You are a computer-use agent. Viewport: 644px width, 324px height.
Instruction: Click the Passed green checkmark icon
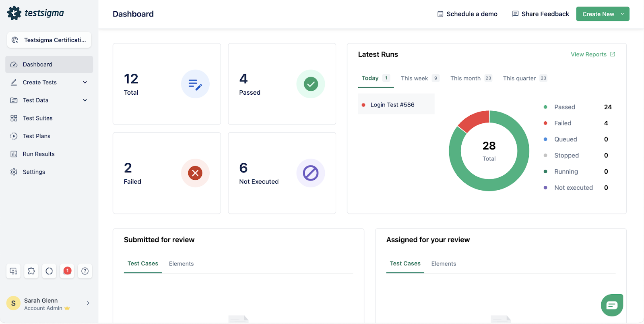click(311, 84)
